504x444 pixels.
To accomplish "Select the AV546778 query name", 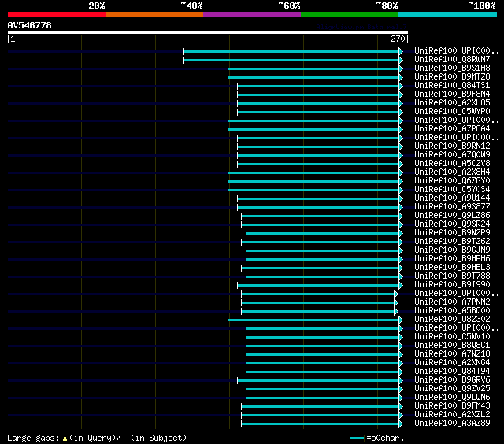I will pos(30,25).
